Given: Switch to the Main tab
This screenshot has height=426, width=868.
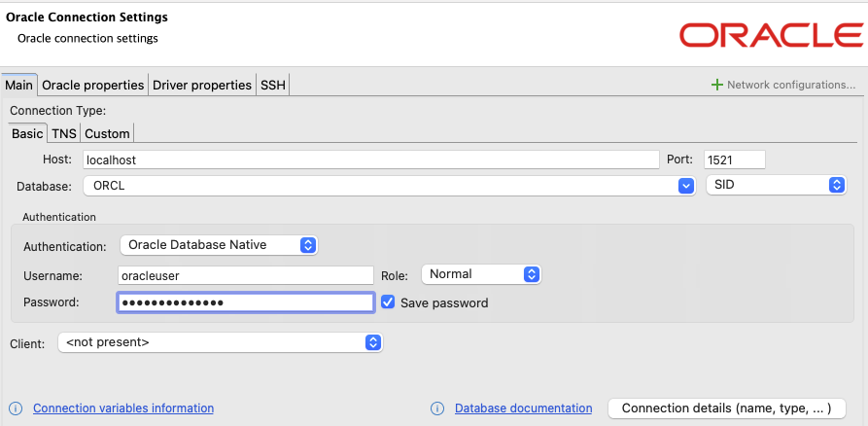Looking at the screenshot, I should point(18,86).
